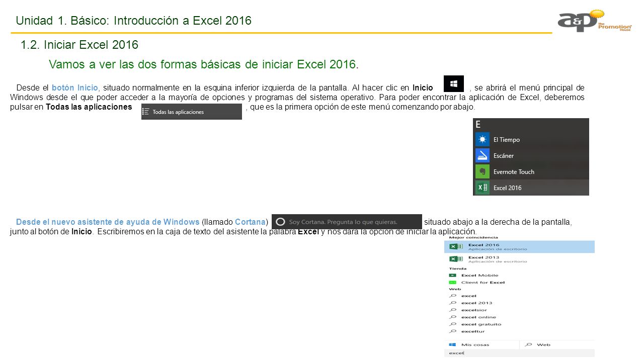Switch to the Mis cosas tab

(481, 345)
